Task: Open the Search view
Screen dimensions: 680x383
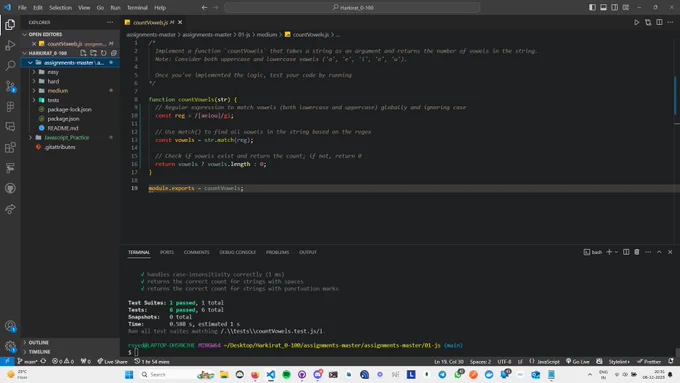Action: 10,65
